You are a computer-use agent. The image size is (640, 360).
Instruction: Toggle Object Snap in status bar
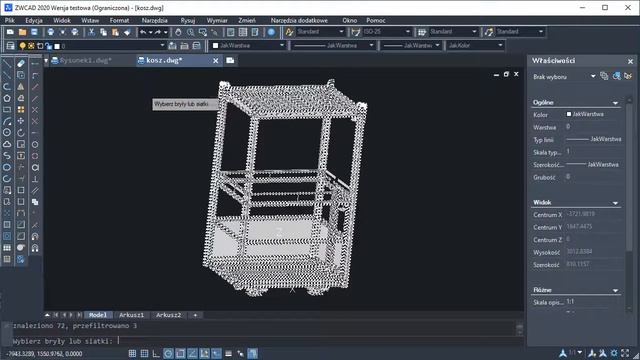pos(180,353)
